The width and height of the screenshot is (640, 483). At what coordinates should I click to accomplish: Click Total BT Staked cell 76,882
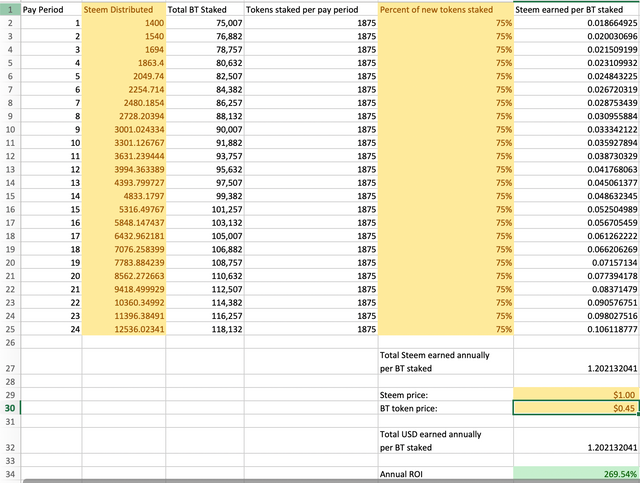click(x=205, y=36)
